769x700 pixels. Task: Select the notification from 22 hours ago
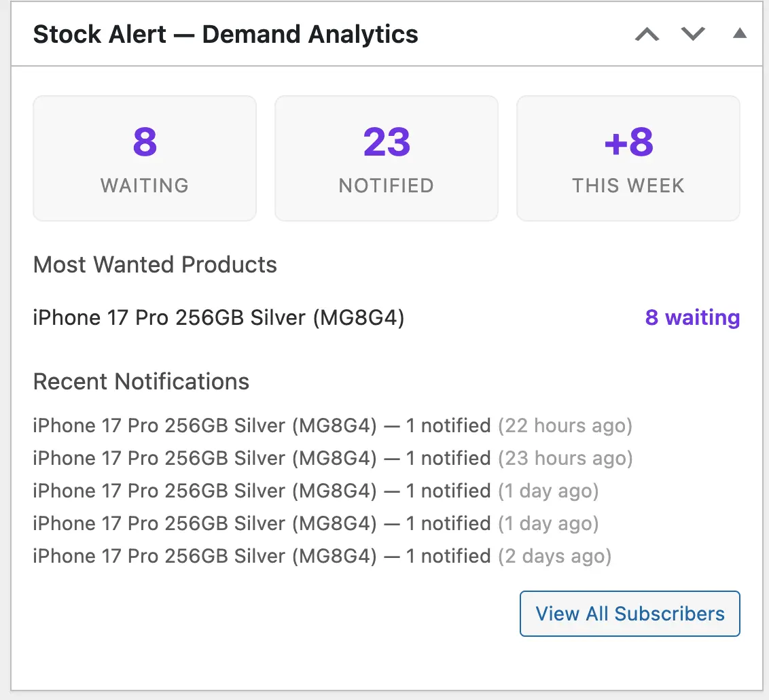[333, 425]
